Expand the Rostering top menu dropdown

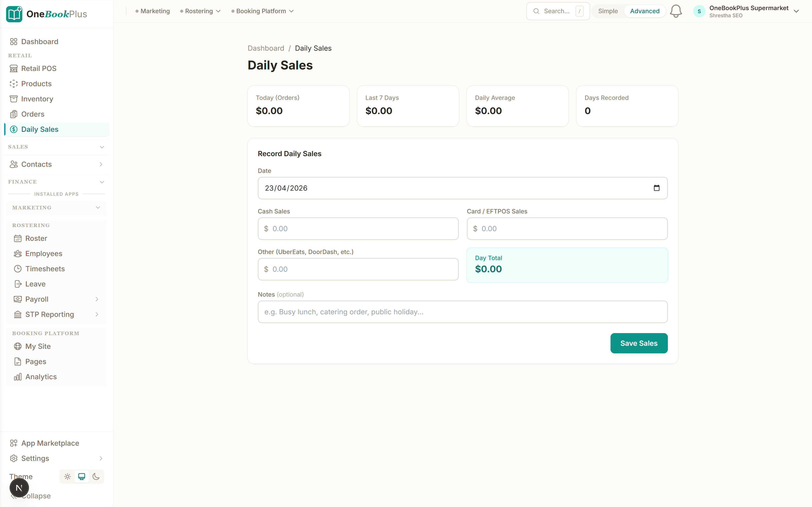tap(200, 11)
